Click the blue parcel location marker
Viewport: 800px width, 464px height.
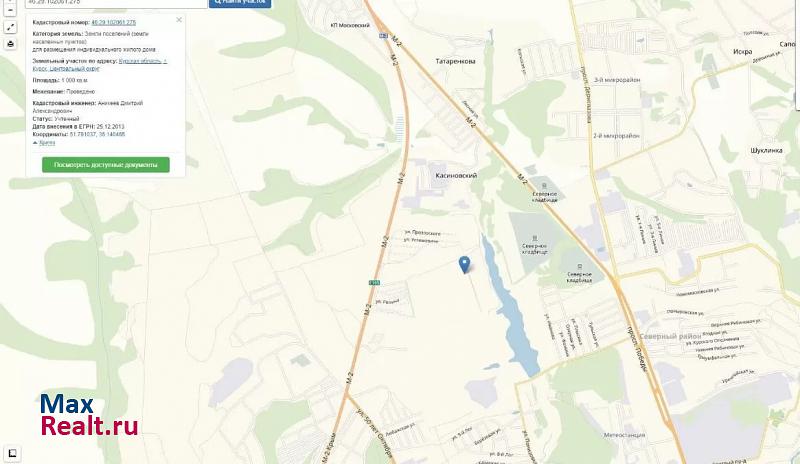pos(464,265)
